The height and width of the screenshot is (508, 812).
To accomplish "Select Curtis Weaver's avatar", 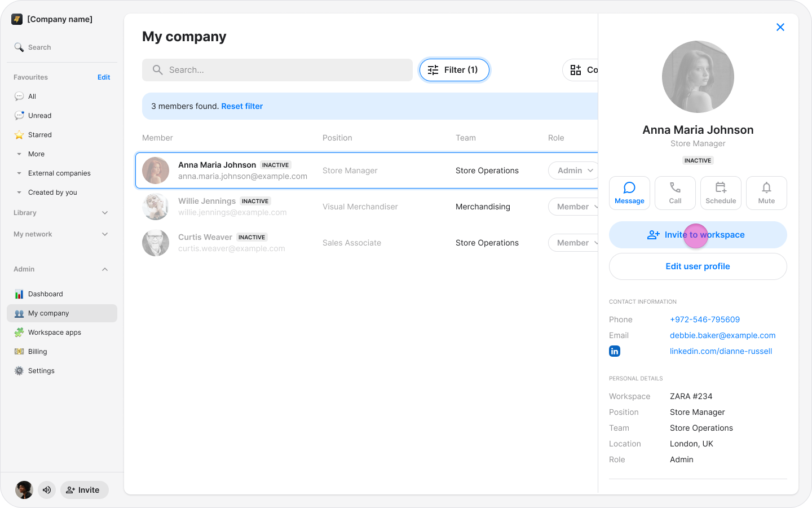I will coord(156,243).
